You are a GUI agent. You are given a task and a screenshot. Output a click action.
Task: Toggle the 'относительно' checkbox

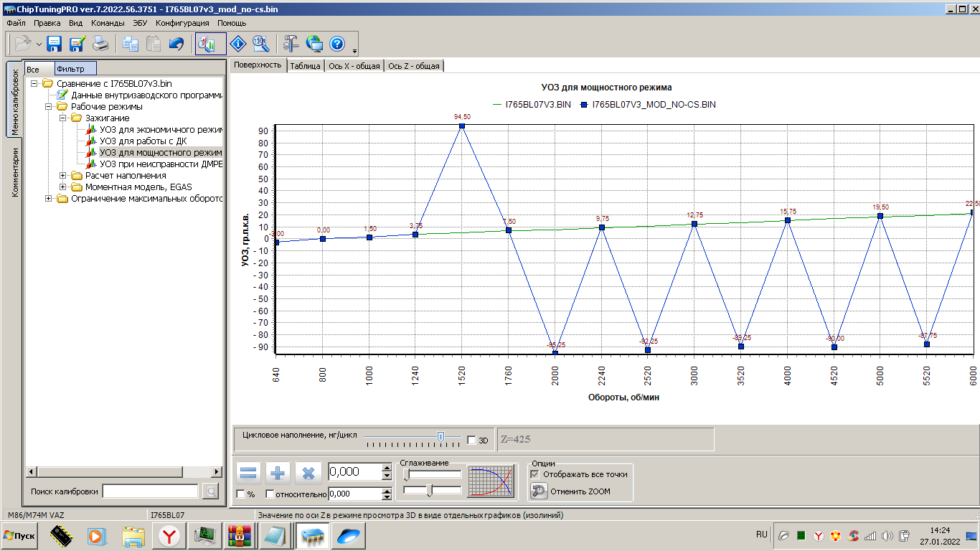point(270,494)
